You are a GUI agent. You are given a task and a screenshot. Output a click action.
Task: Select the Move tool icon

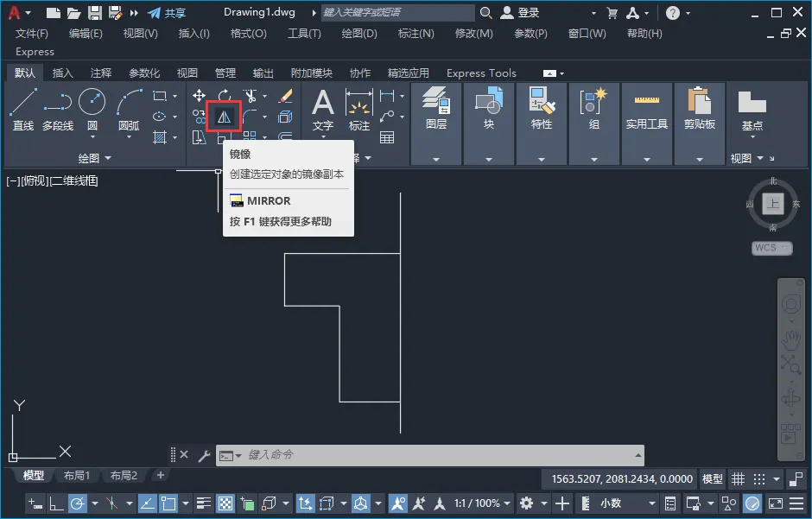tap(199, 96)
